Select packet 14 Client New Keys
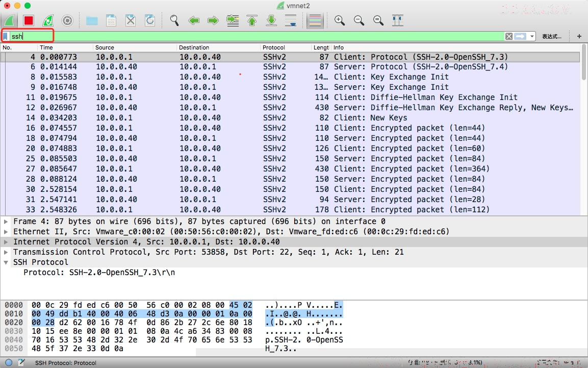This screenshot has width=588, height=368. tap(290, 118)
